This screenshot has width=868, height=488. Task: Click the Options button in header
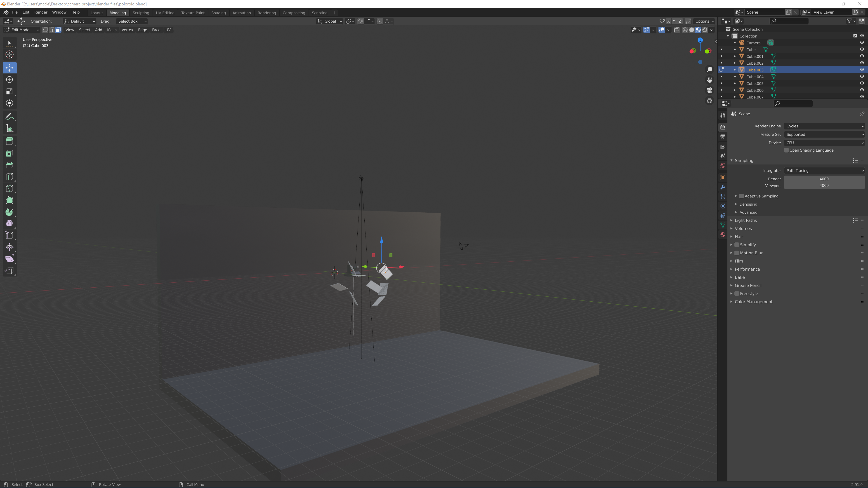(704, 21)
